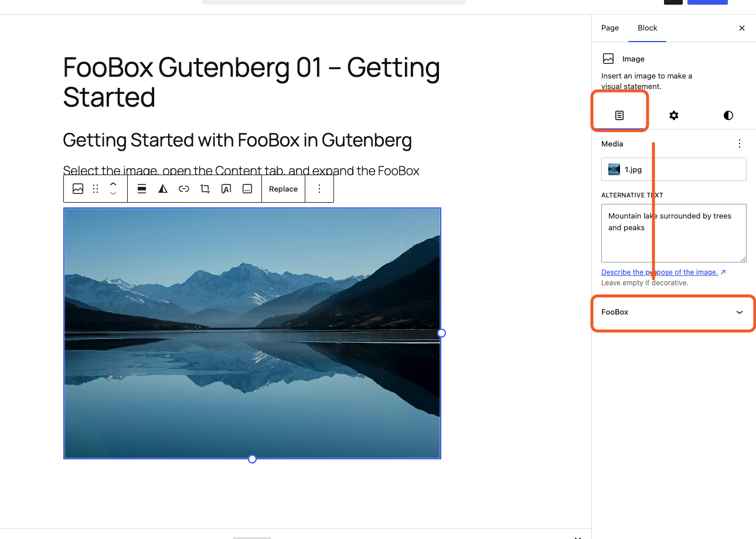Expand the FooBox panel

click(674, 312)
